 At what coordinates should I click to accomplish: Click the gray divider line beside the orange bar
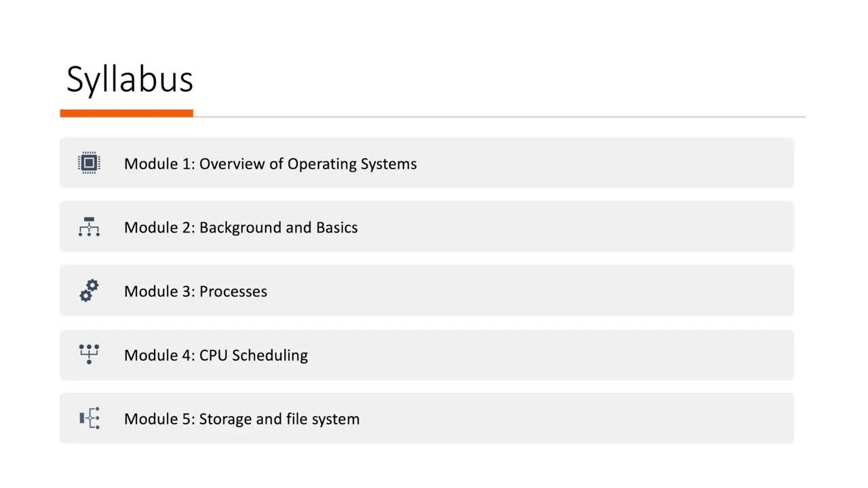point(499,117)
